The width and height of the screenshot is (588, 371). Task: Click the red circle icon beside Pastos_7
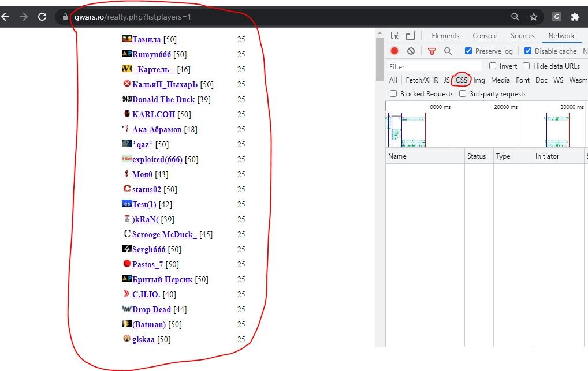point(126,264)
